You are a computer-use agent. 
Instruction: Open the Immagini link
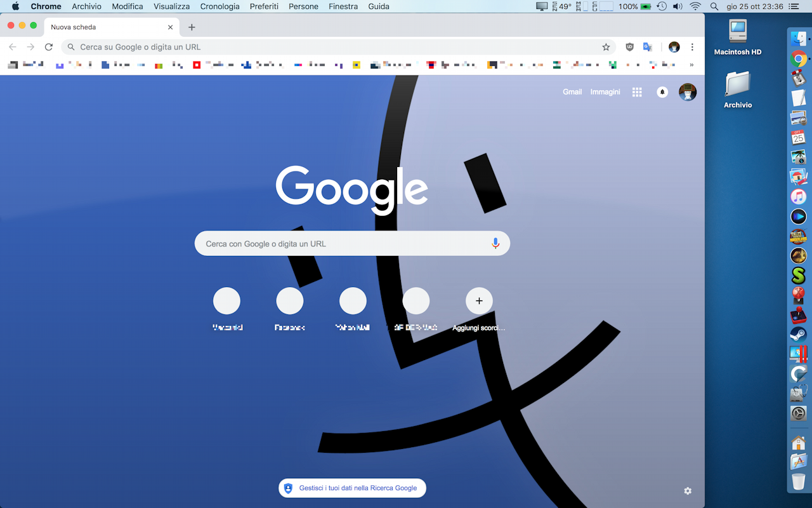coord(605,92)
